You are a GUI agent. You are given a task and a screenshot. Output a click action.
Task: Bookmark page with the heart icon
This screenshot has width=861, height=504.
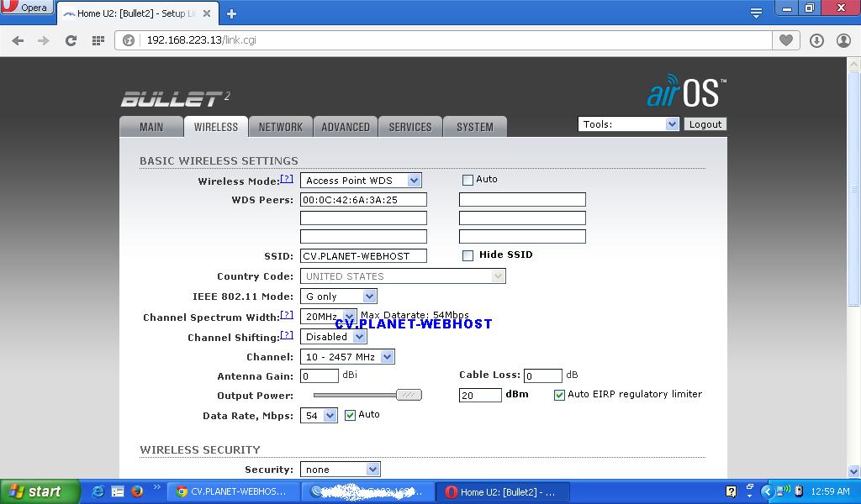pos(785,40)
